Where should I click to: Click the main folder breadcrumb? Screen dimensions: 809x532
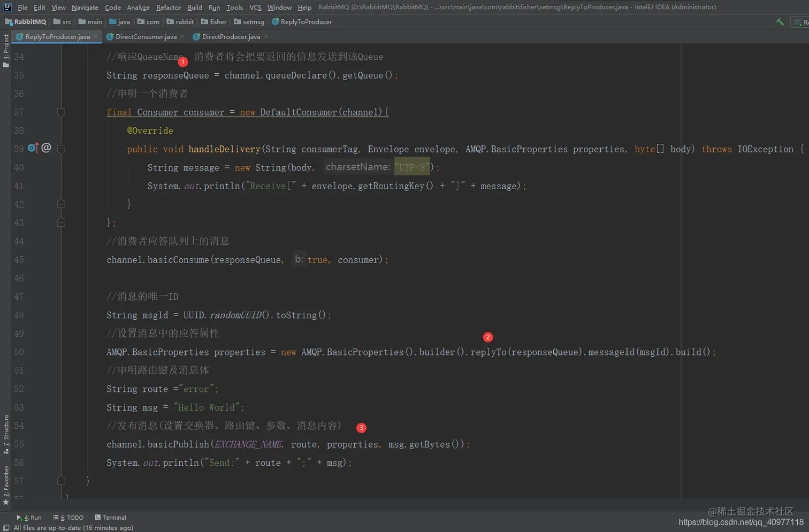(x=90, y=22)
